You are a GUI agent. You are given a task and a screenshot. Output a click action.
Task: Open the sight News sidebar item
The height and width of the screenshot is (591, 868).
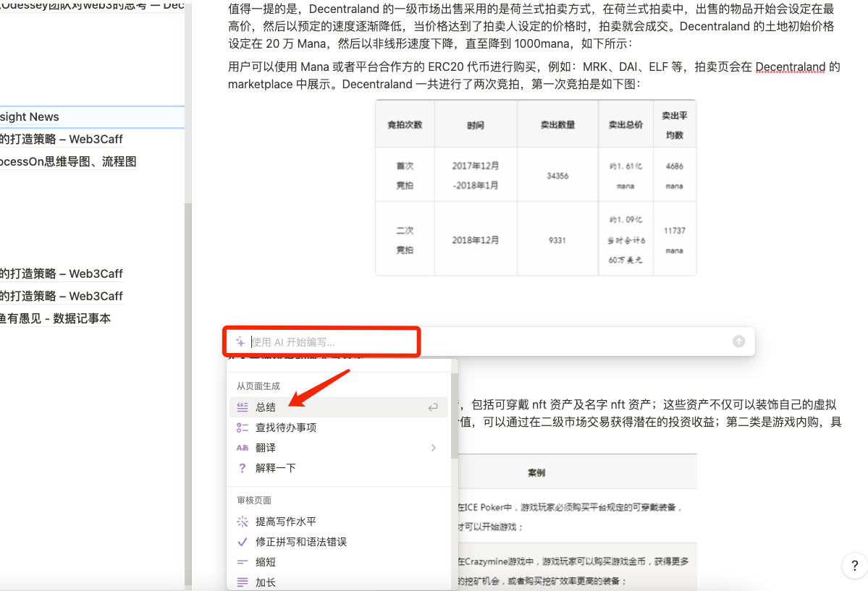92,116
